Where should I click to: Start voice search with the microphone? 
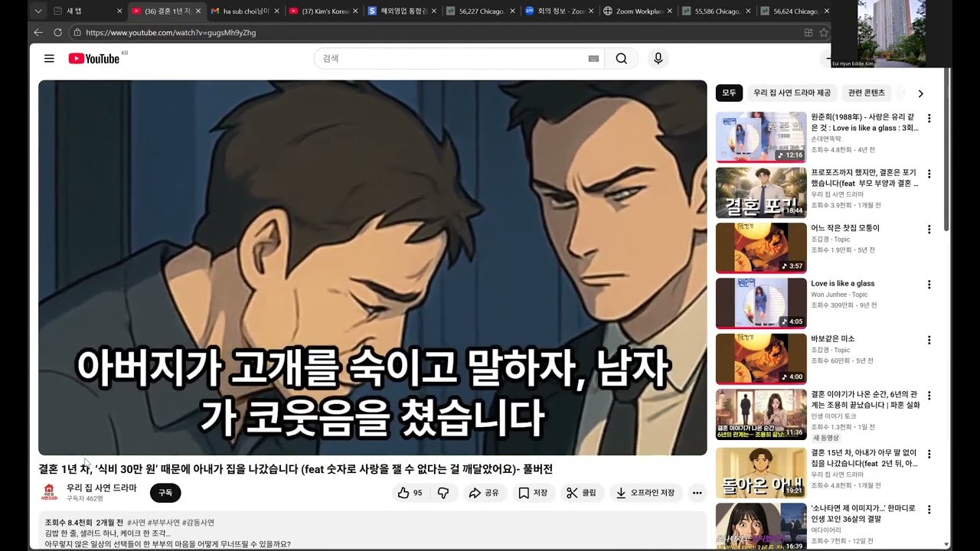pos(658,59)
